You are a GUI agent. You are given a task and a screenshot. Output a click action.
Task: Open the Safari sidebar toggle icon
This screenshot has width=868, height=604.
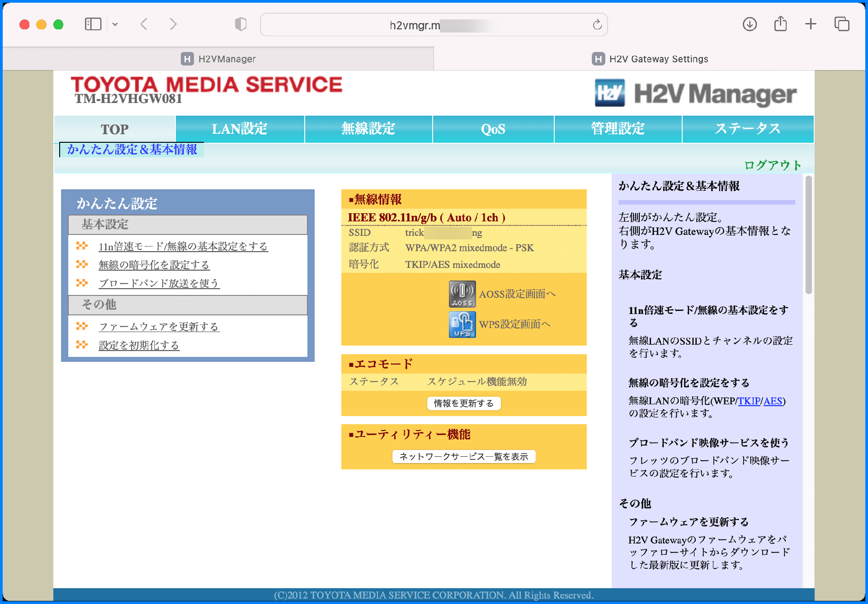[x=93, y=24]
